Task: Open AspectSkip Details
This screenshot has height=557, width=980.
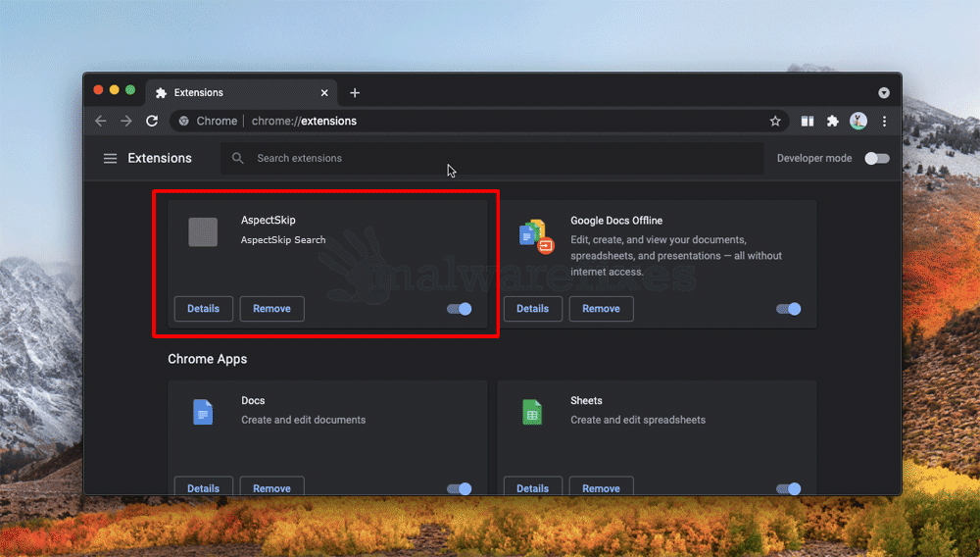Action: pos(203,309)
